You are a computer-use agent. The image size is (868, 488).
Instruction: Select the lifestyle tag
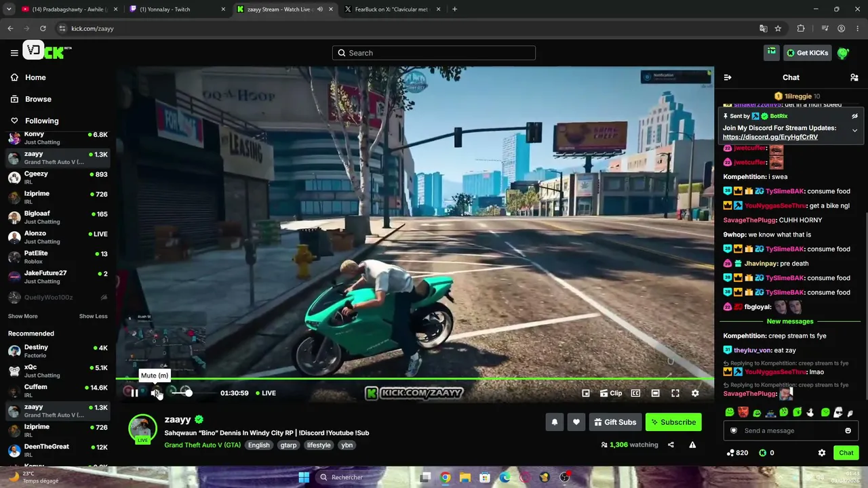click(x=319, y=445)
